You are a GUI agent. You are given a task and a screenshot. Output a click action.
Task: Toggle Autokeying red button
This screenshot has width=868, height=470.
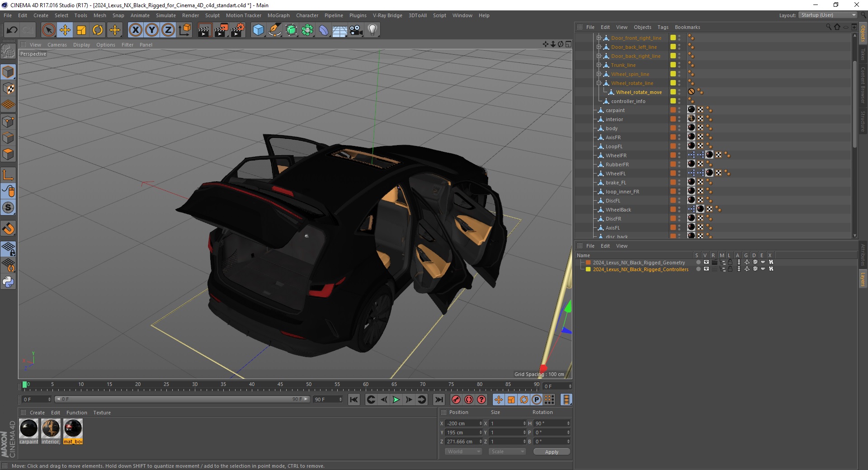(x=469, y=399)
